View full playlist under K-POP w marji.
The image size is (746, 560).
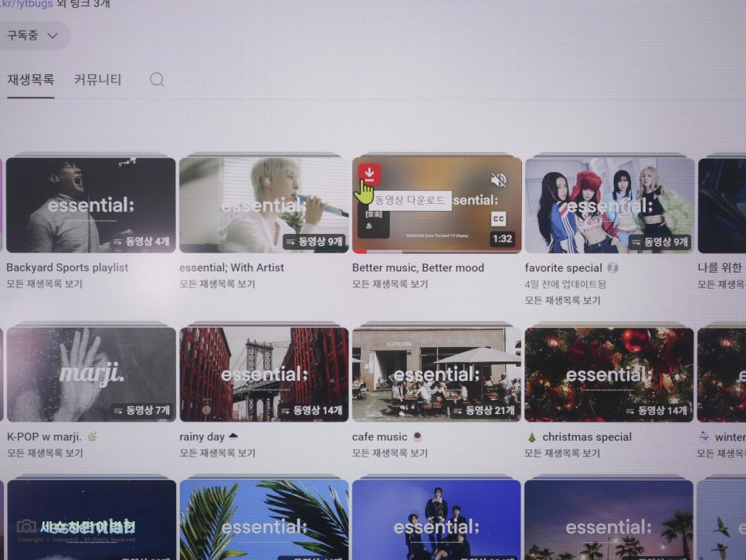click(x=45, y=453)
